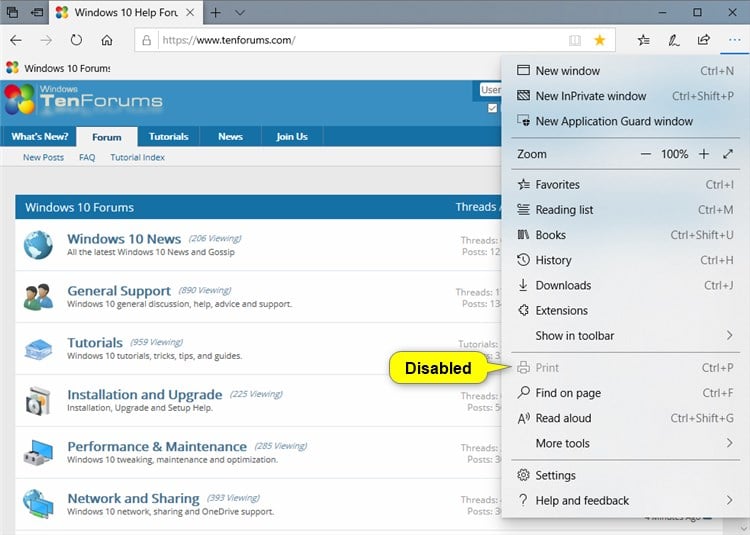Open Books from the menu
This screenshot has width=750, height=535.
(x=625, y=235)
